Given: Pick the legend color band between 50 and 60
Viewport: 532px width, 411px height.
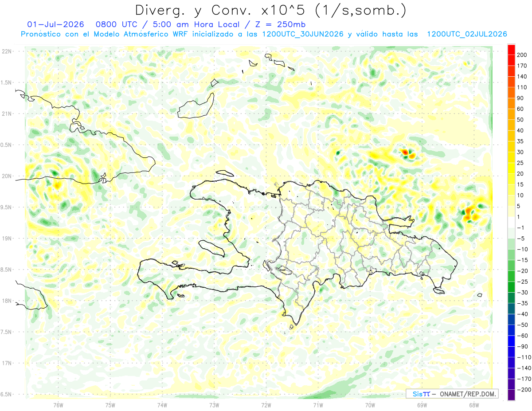Looking at the screenshot, I should coord(511,114).
